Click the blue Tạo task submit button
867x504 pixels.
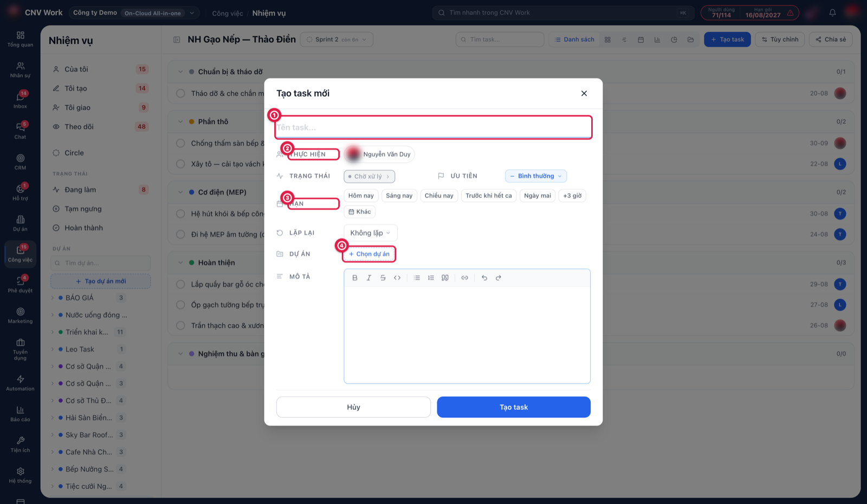(514, 407)
